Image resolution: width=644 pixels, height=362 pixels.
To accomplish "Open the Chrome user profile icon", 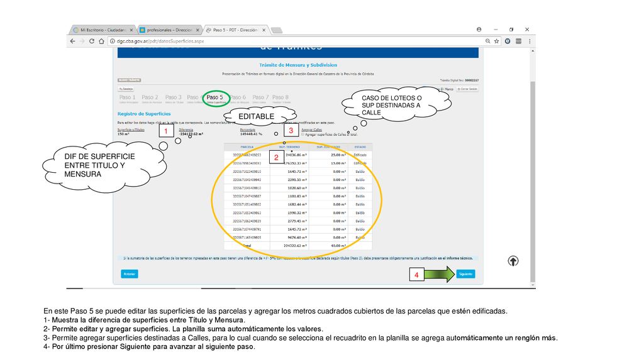I will [479, 30].
